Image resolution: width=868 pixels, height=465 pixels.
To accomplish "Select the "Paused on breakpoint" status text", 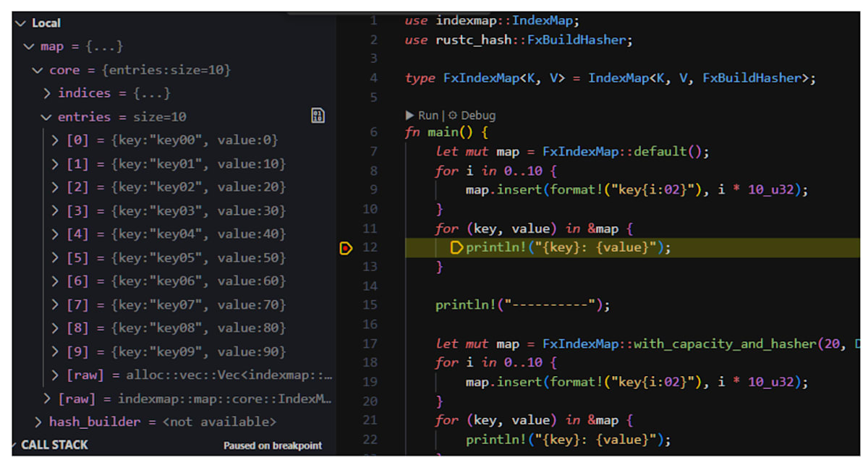I will (x=273, y=445).
